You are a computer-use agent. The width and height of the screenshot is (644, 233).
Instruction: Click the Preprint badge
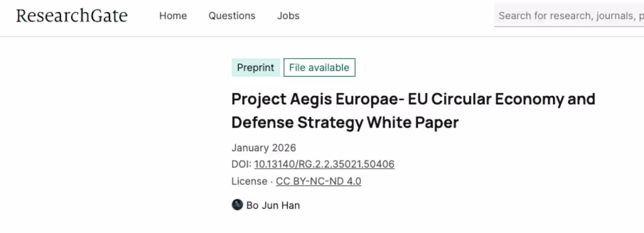(255, 67)
